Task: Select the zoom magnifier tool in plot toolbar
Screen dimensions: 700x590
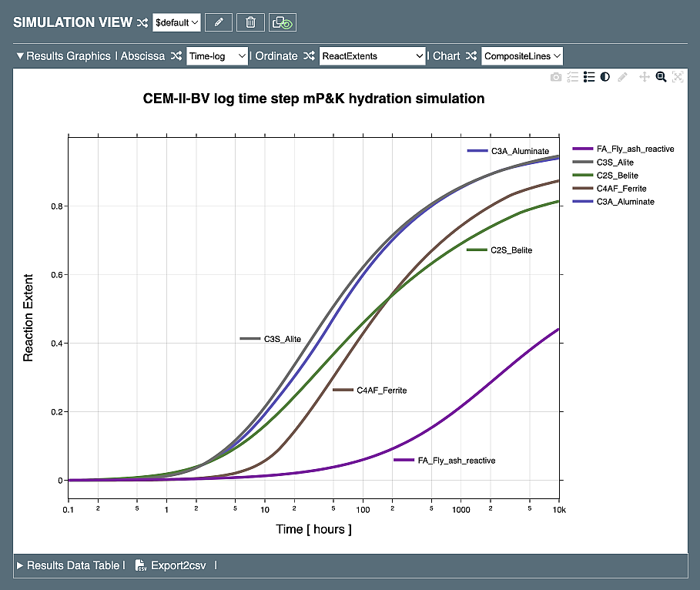Action: tap(661, 77)
